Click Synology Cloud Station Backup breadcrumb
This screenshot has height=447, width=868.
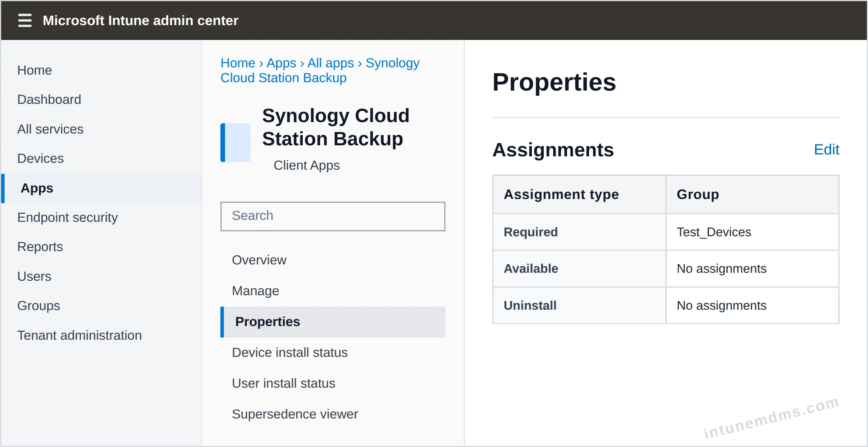[320, 70]
